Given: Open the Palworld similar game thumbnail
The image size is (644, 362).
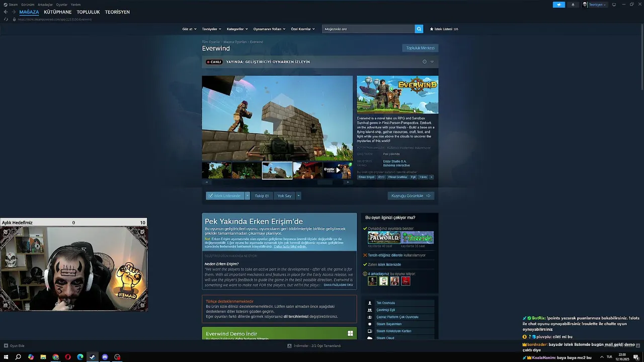Looking at the screenshot, I should pos(384,237).
